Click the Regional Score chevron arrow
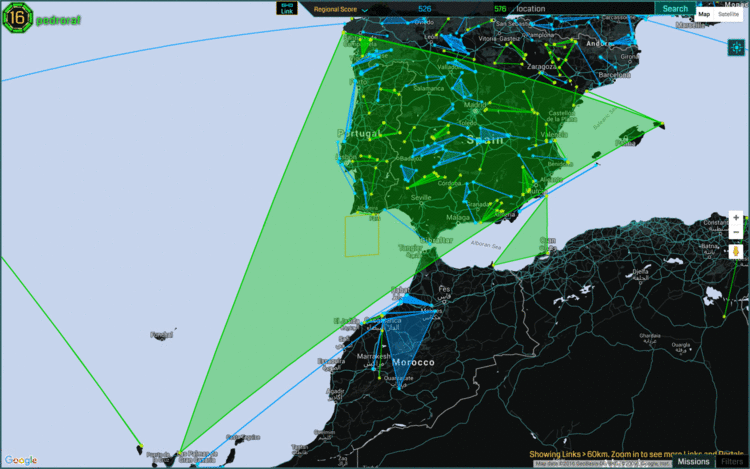 click(x=365, y=10)
